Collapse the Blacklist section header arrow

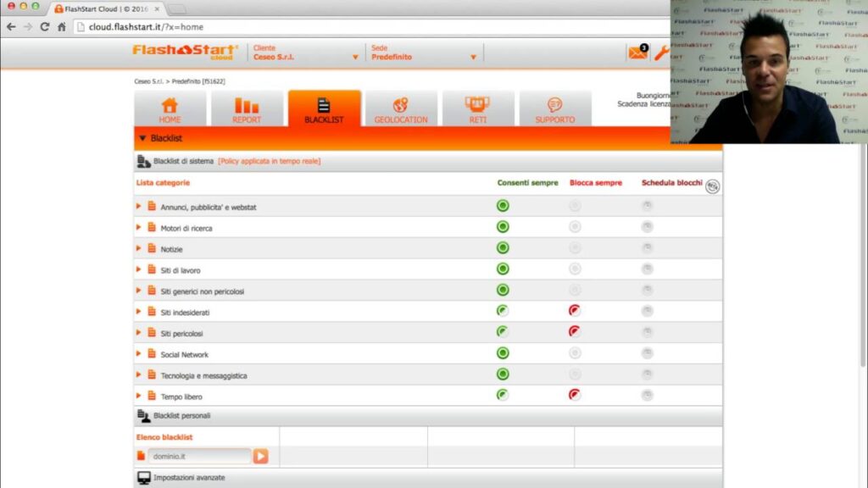pyautogui.click(x=142, y=138)
